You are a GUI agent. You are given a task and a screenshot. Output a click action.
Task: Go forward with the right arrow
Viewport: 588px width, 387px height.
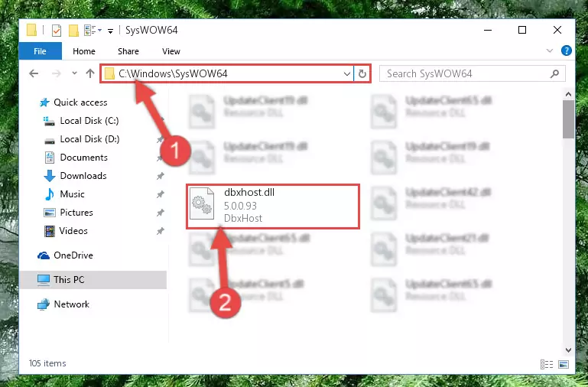[x=57, y=73]
